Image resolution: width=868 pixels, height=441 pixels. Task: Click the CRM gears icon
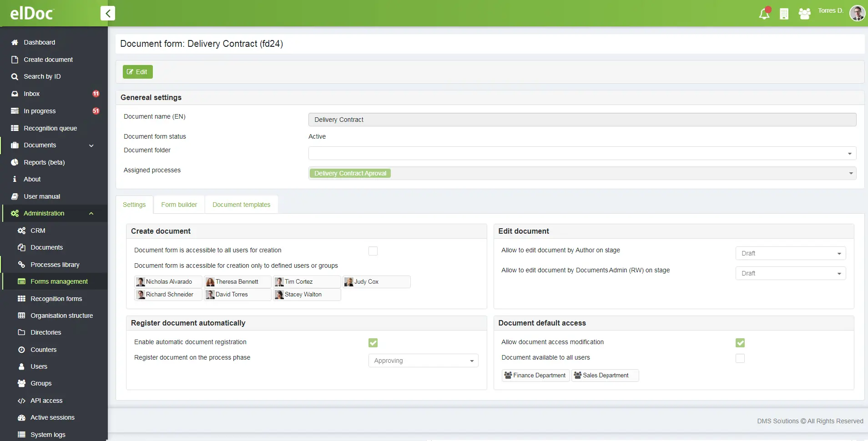point(21,231)
